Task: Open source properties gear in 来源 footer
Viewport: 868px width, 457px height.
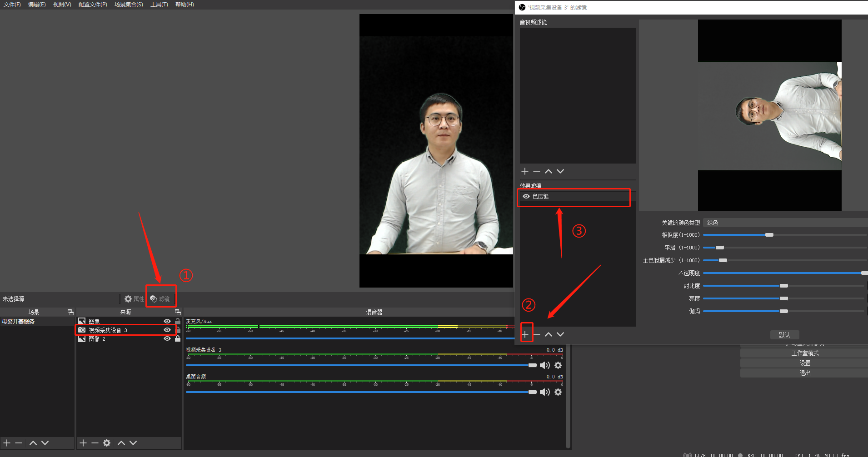Action: point(107,443)
